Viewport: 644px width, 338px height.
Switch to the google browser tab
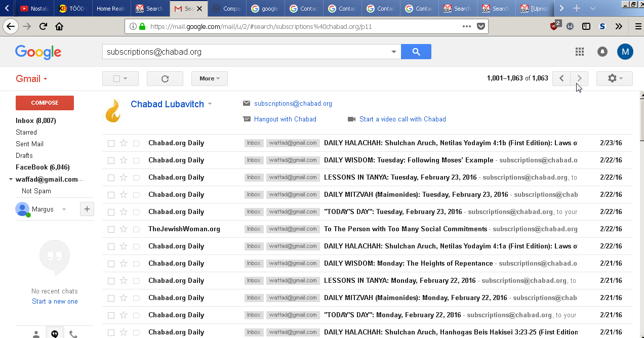(x=265, y=8)
